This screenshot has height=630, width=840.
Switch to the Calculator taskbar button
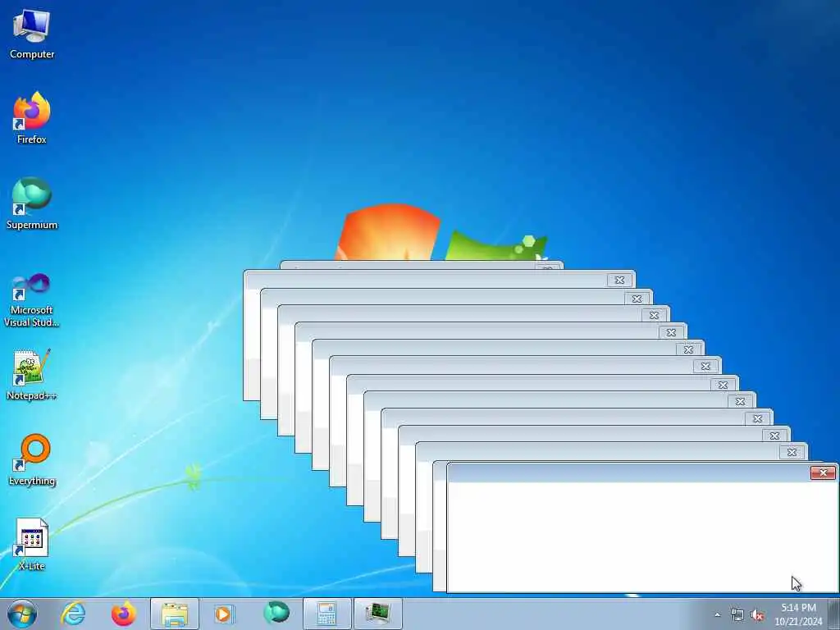[326, 614]
